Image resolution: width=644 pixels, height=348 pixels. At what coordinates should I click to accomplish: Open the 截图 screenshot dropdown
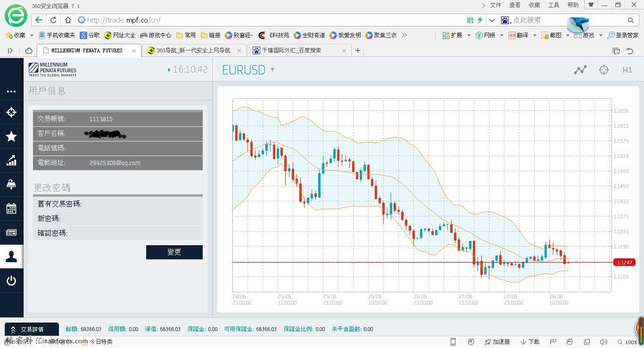[x=554, y=35]
